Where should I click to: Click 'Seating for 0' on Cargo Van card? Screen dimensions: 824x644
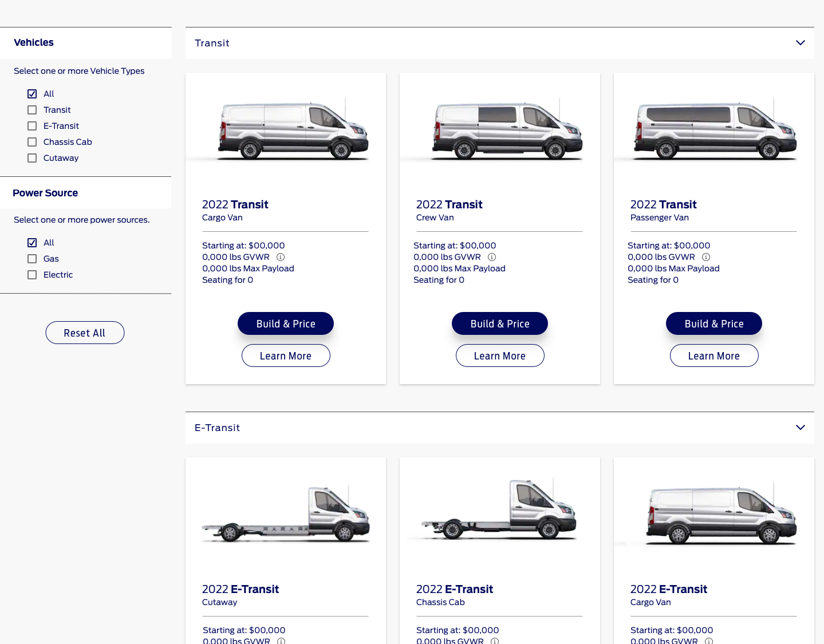point(227,280)
